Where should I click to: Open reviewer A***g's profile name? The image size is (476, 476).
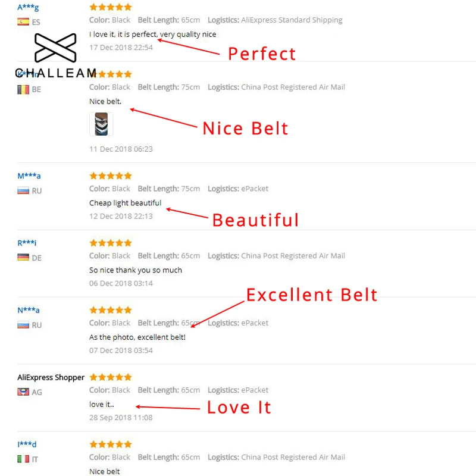[x=29, y=8]
